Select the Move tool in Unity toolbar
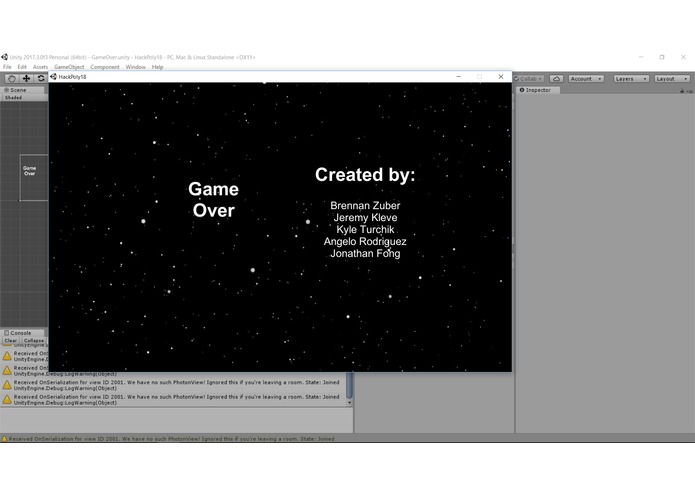 click(x=27, y=78)
